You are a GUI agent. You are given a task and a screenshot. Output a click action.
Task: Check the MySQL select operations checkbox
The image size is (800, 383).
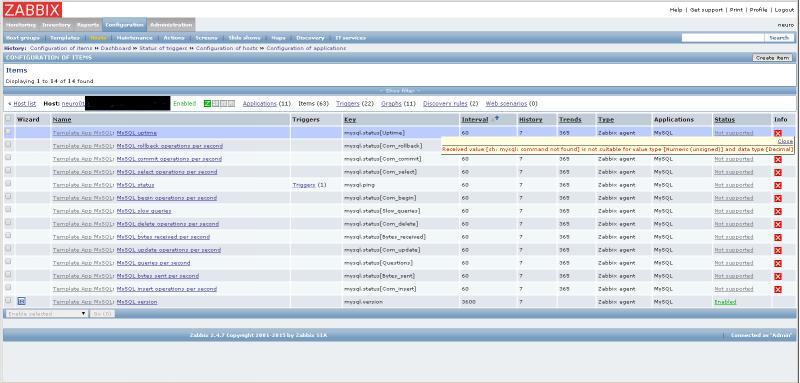pos(8,171)
